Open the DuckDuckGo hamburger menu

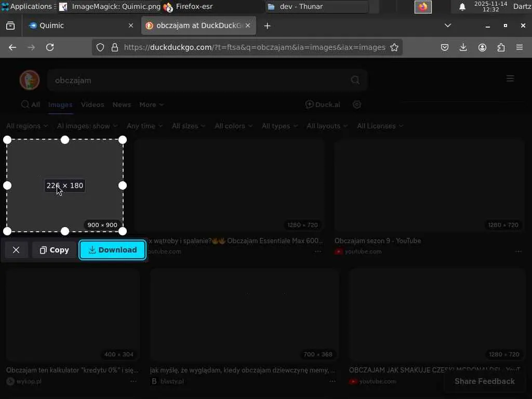click(510, 79)
